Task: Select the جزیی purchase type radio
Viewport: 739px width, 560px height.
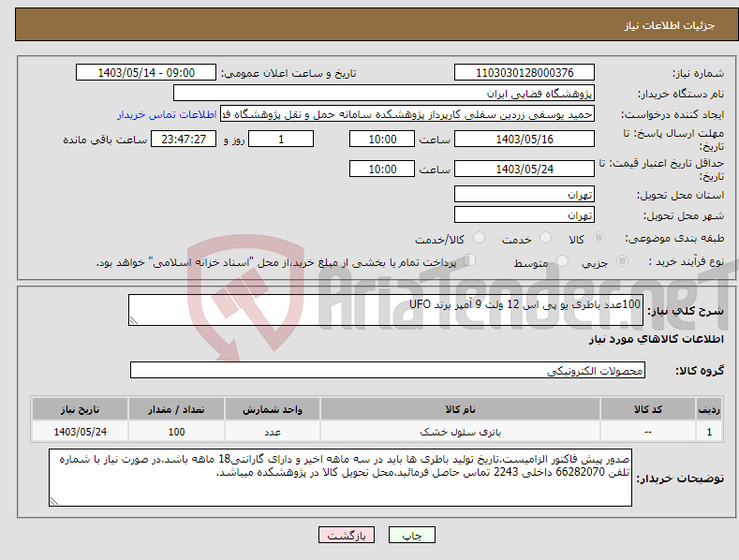Action: pos(622,261)
